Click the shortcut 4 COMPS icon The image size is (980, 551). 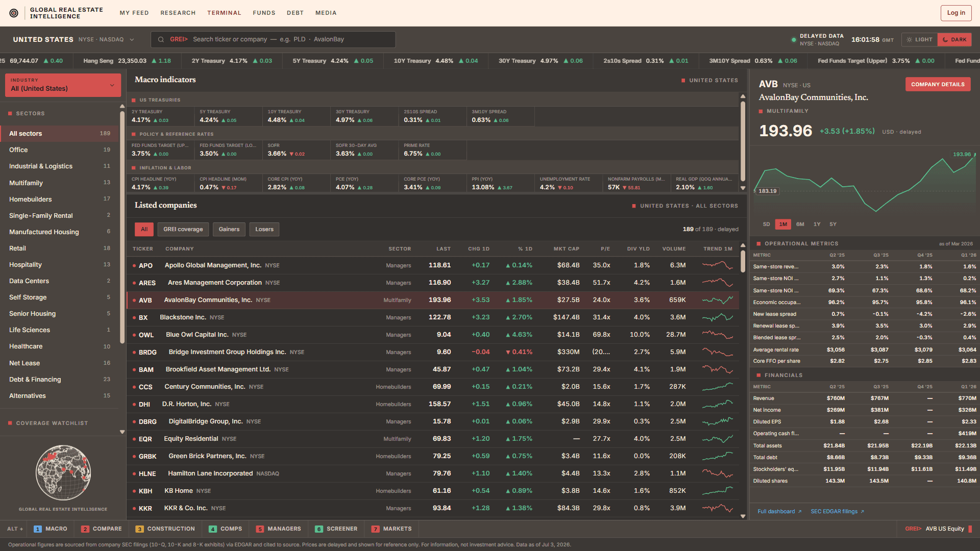pos(213,529)
